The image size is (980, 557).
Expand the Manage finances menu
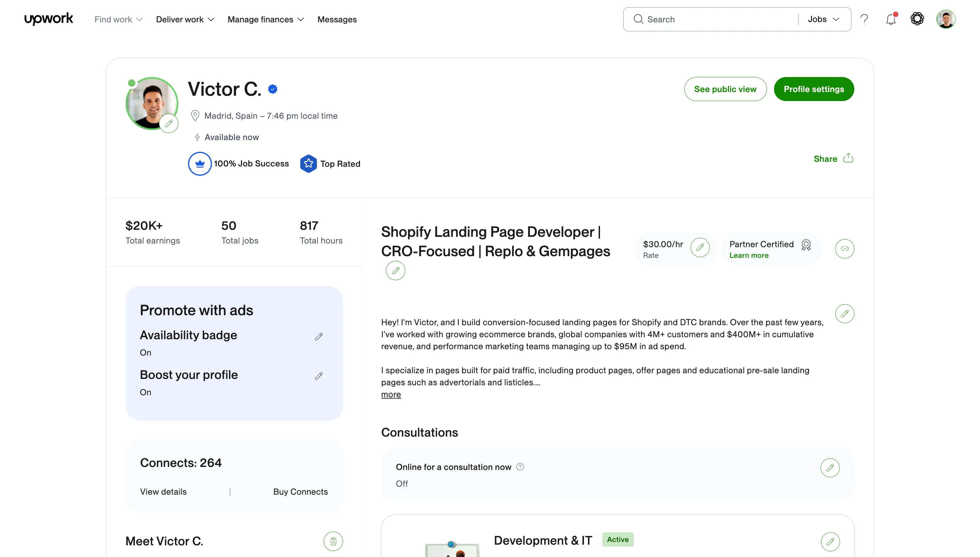coord(266,19)
